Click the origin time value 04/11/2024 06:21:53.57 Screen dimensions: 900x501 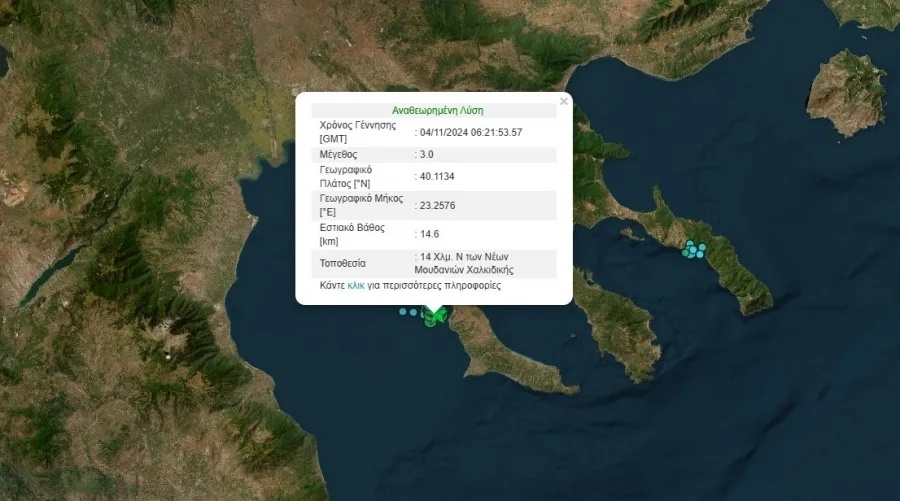pos(471,132)
